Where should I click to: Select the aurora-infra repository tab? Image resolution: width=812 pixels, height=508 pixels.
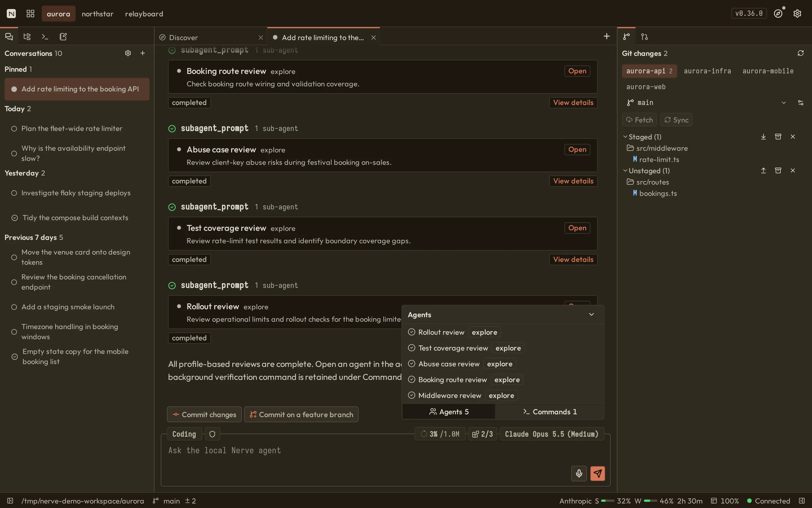(x=707, y=71)
